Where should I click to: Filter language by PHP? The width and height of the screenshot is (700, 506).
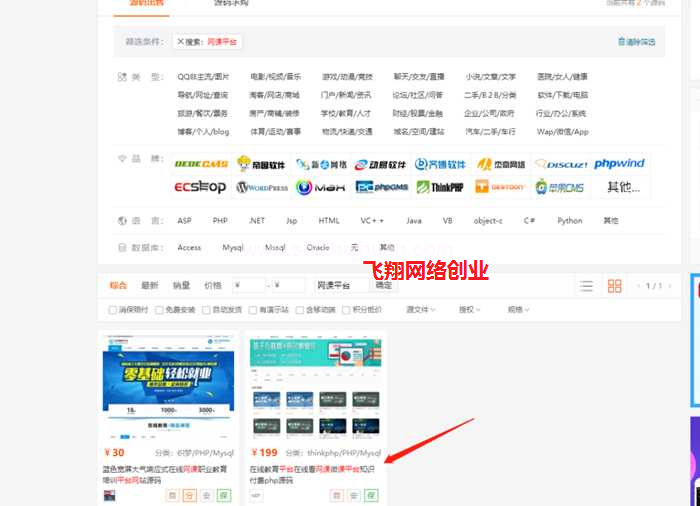coord(220,221)
